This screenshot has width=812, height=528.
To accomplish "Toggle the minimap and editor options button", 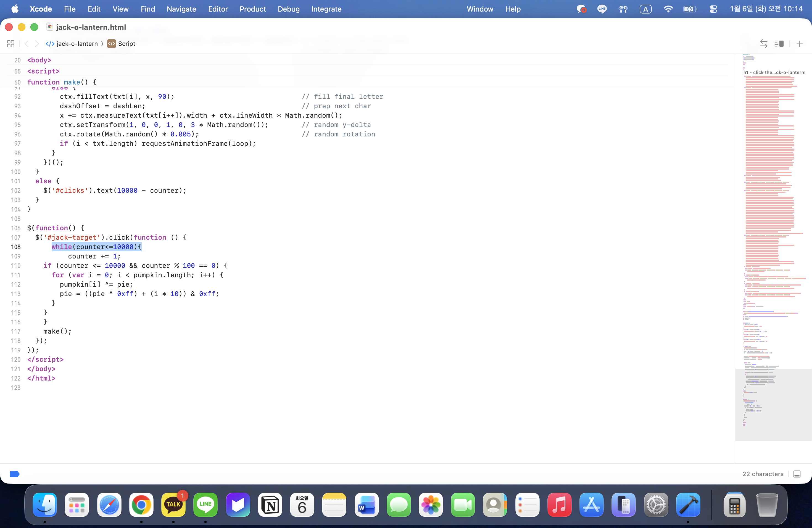I will coord(779,44).
